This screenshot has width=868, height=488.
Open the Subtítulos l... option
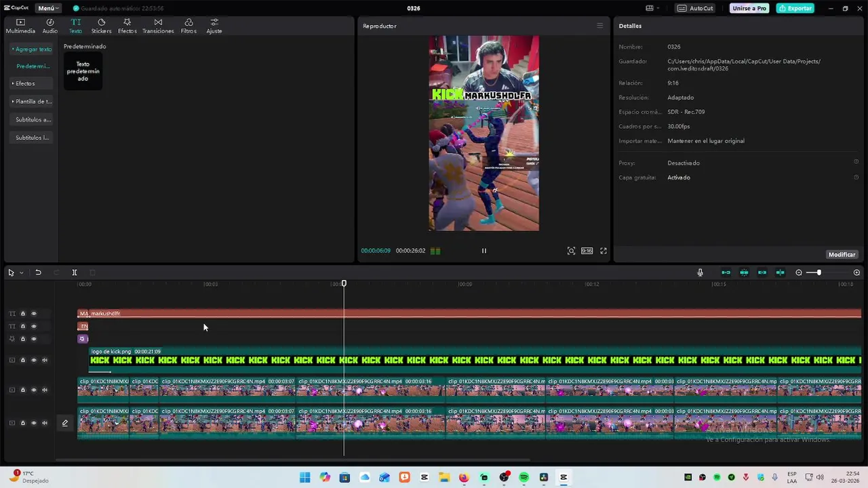click(x=33, y=138)
